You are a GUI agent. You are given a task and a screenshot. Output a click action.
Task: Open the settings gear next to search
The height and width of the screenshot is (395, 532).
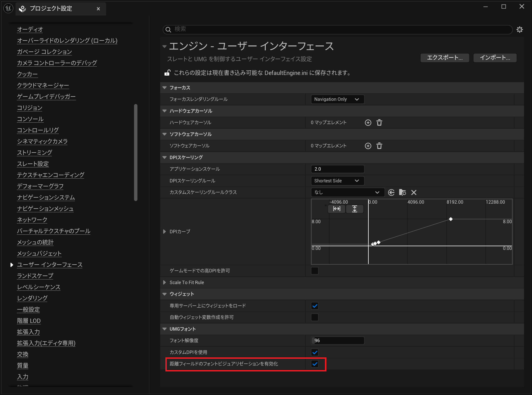pos(519,30)
